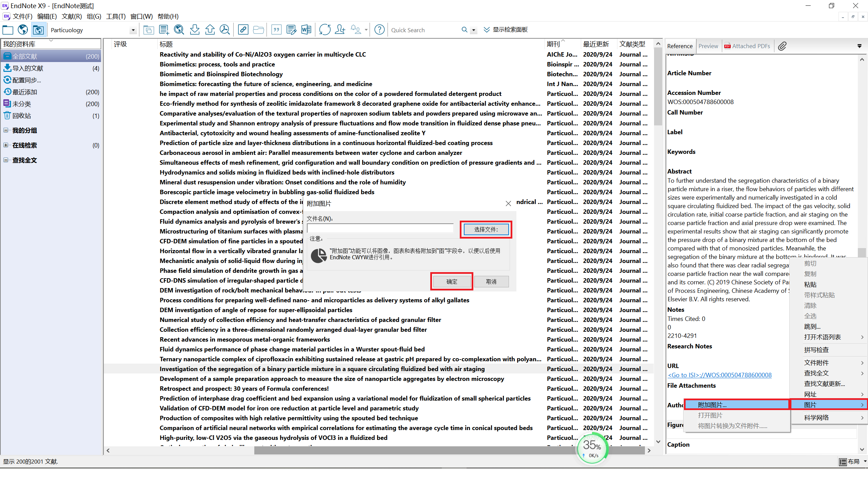The height and width of the screenshot is (488, 868).
Task: Close the 附加图片 dialog
Action: [508, 203]
